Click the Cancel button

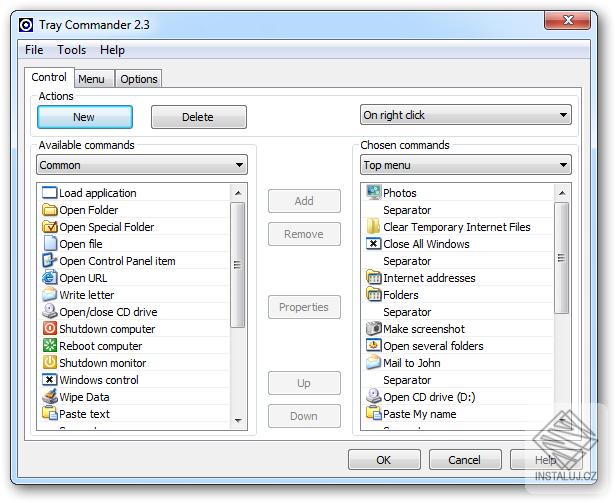[x=465, y=460]
